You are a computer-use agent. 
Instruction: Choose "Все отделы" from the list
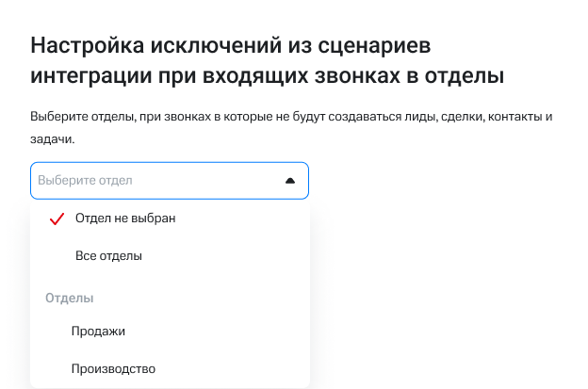click(108, 255)
